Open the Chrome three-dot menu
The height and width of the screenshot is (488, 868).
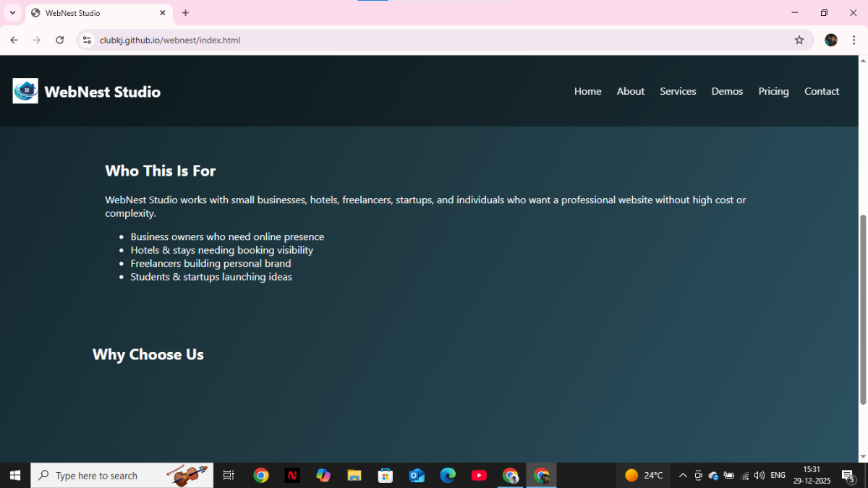click(x=854, y=40)
